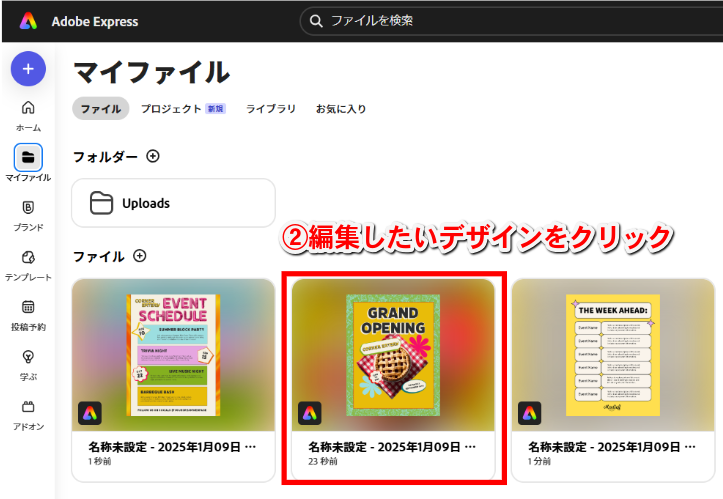Open the 学ぶ (Learn) lightbulb icon
The image size is (723, 499).
[x=28, y=357]
